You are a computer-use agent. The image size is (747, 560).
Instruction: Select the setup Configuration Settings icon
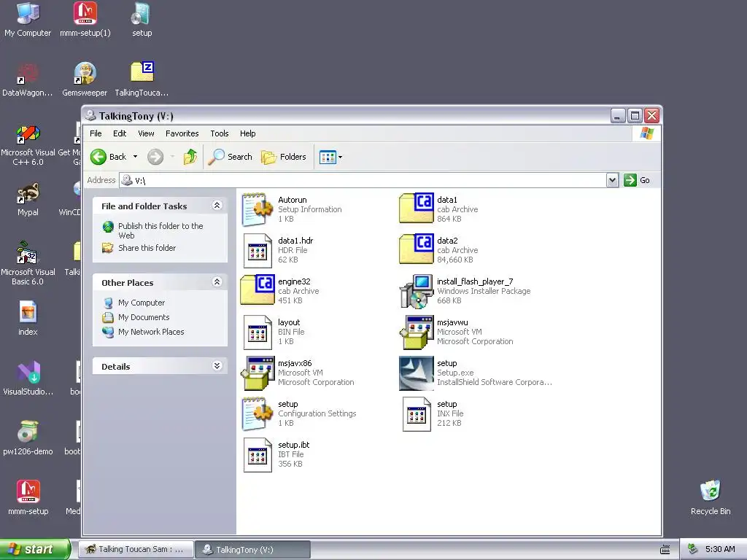[x=258, y=414]
